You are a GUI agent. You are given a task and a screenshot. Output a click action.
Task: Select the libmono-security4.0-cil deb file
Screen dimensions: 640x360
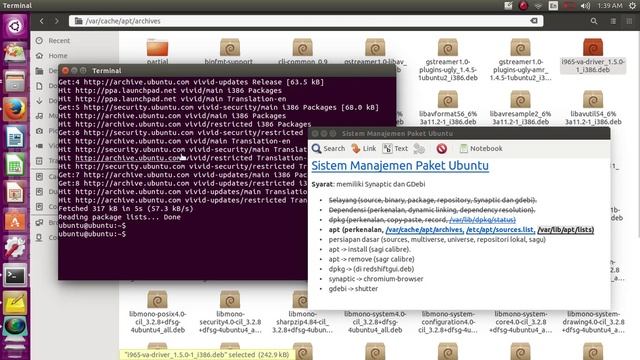(230, 312)
